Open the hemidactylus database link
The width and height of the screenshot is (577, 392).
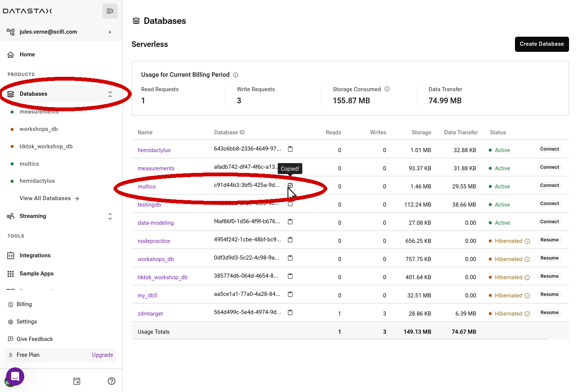[154, 150]
